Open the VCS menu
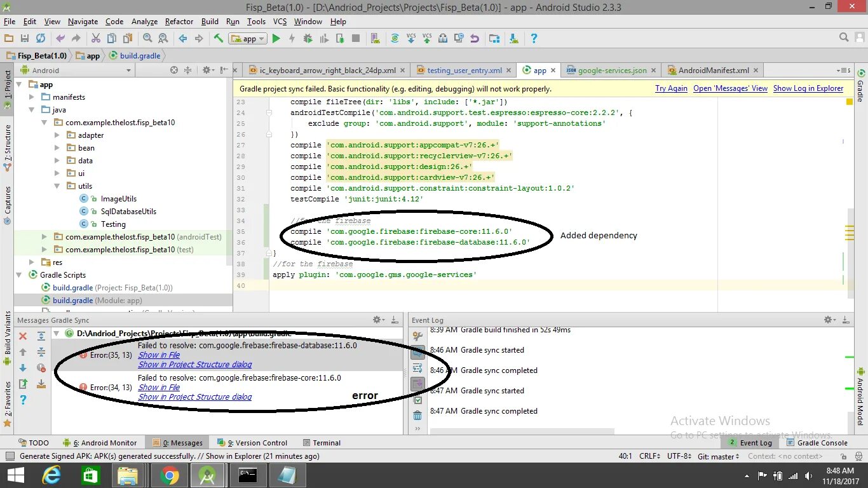 coord(280,22)
